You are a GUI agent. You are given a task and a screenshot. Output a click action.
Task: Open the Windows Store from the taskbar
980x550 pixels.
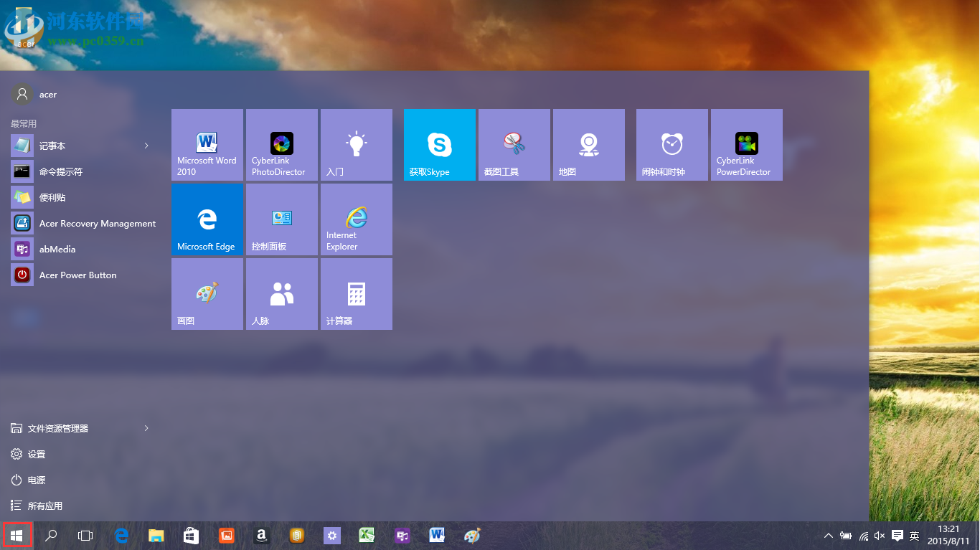[x=191, y=535]
